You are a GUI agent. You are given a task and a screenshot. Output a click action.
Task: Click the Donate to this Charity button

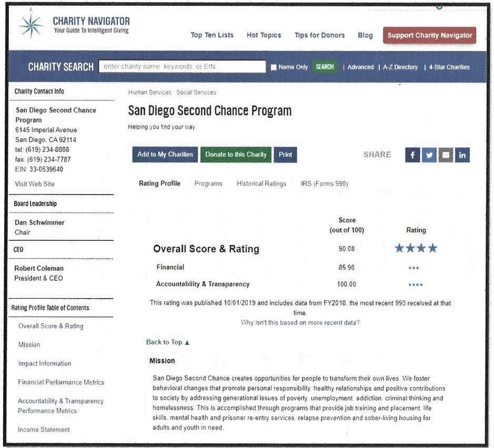click(x=236, y=155)
